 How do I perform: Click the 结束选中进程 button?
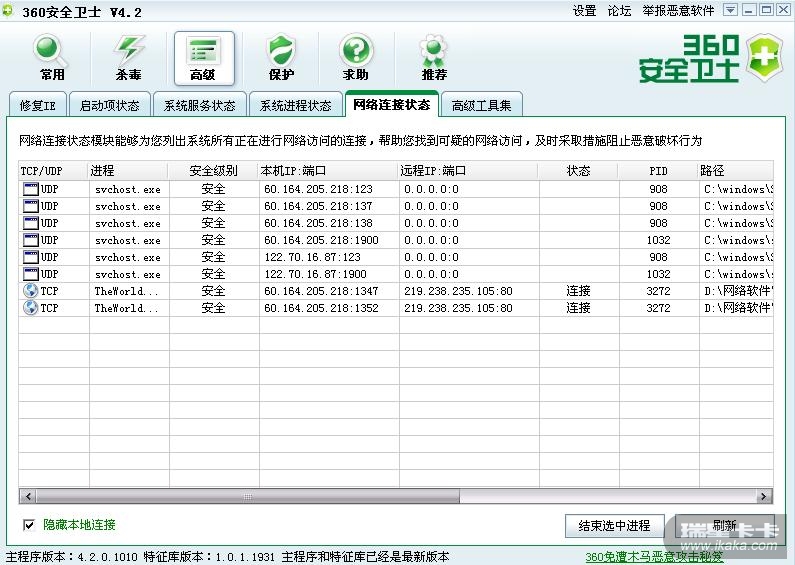(x=615, y=526)
